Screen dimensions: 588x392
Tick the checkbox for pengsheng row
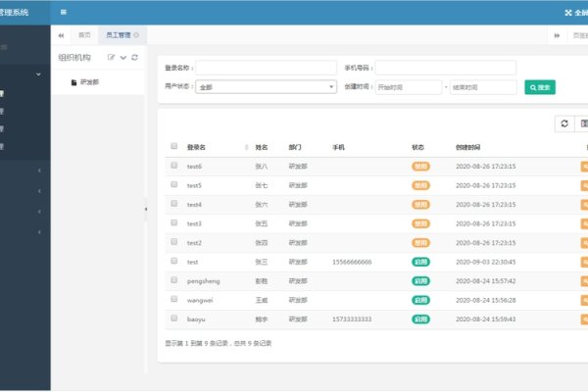click(x=174, y=280)
